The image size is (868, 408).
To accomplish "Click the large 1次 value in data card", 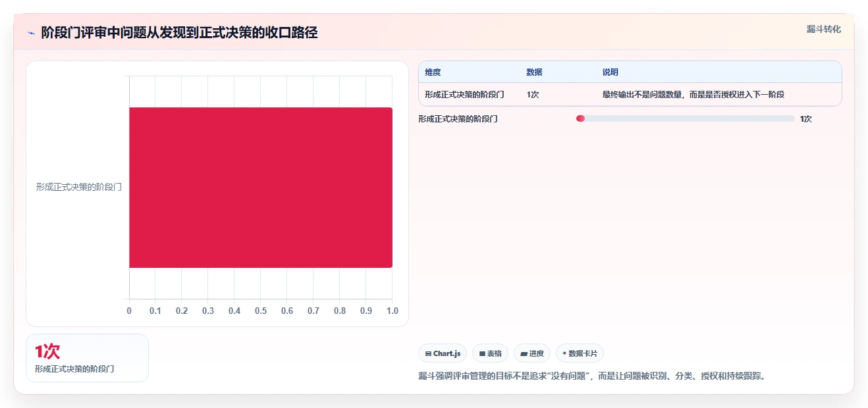I will 47,351.
